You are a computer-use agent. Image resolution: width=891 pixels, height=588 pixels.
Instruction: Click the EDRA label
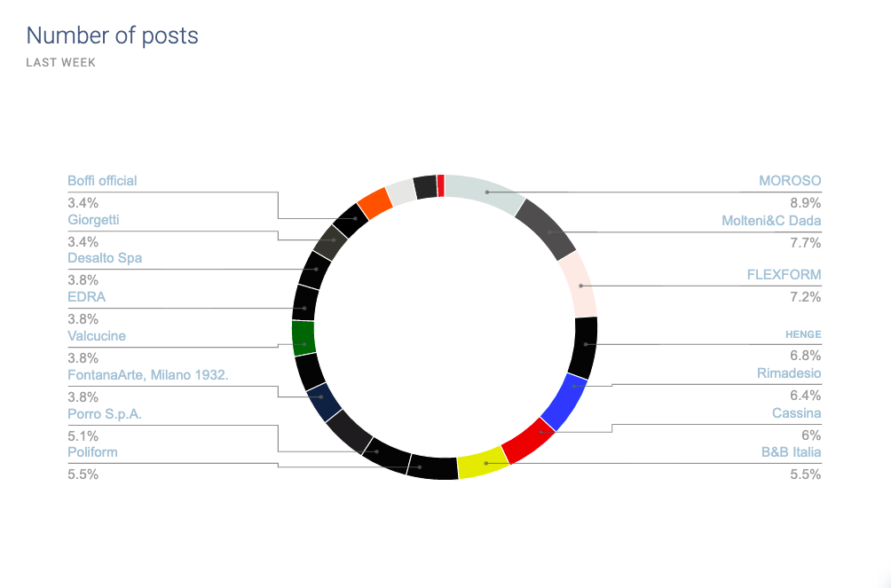[86, 297]
